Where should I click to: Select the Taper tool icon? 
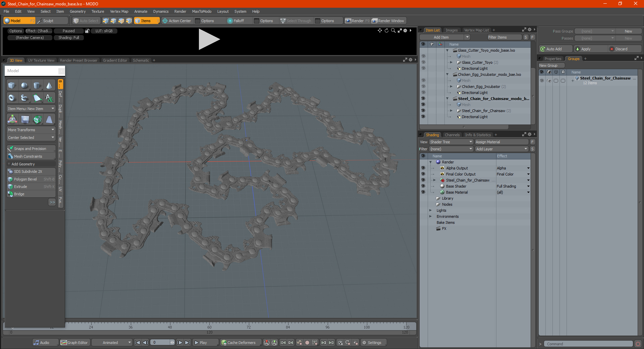(49, 119)
